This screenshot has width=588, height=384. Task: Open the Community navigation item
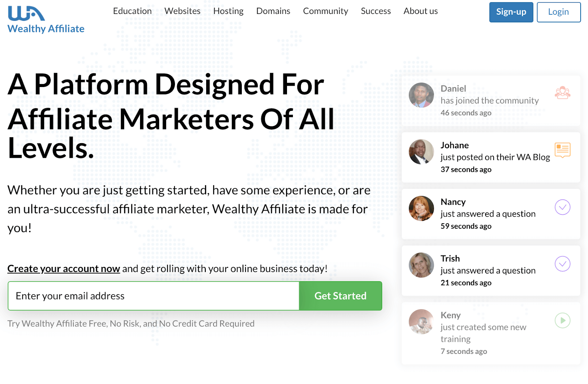(325, 11)
